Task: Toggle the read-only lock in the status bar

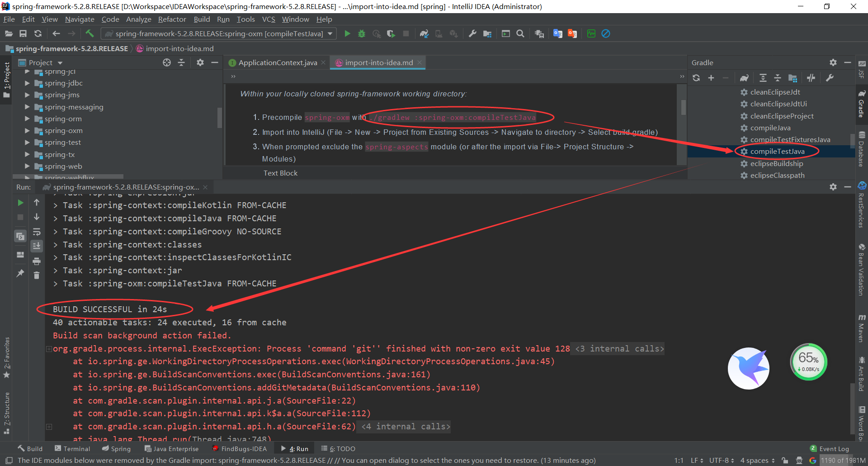Action: (785, 460)
